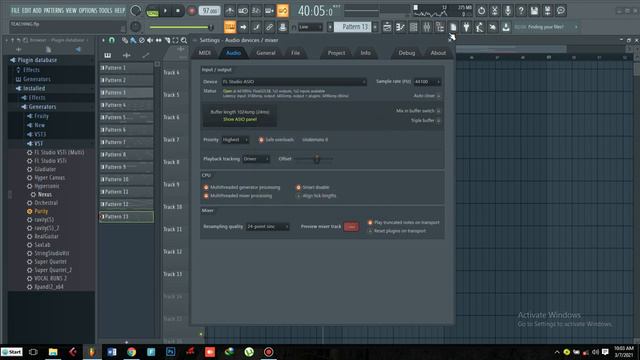Click the Preview mixer track red box
The width and height of the screenshot is (640, 360).
coord(351,227)
